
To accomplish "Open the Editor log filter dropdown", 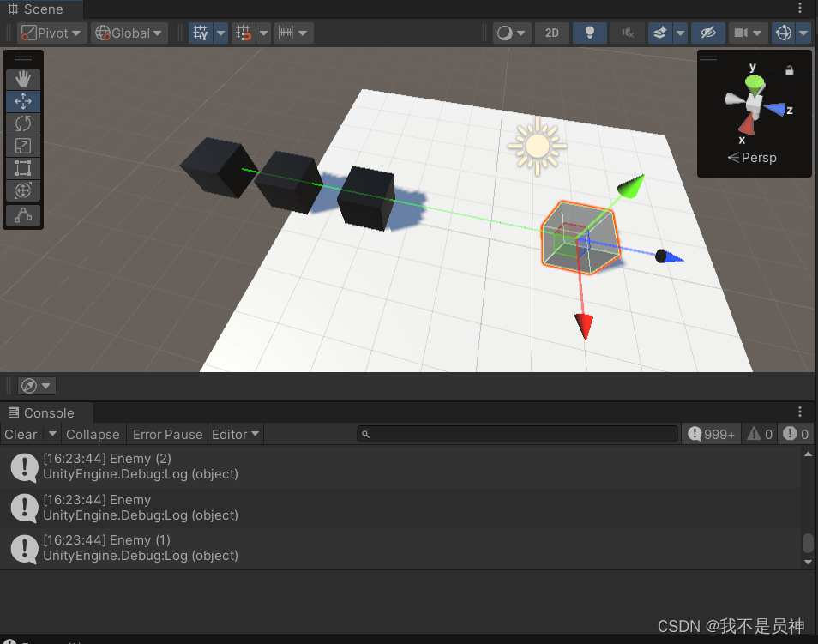I will pos(235,434).
